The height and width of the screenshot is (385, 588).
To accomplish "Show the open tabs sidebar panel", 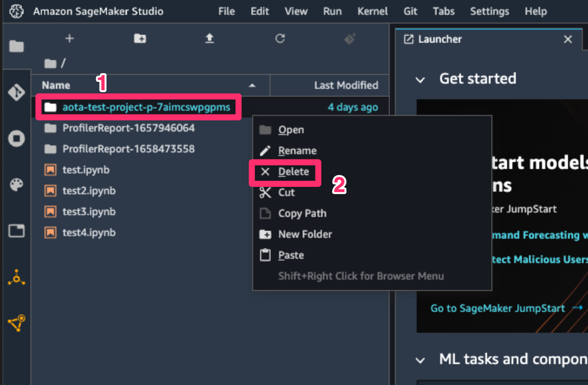I will [17, 231].
